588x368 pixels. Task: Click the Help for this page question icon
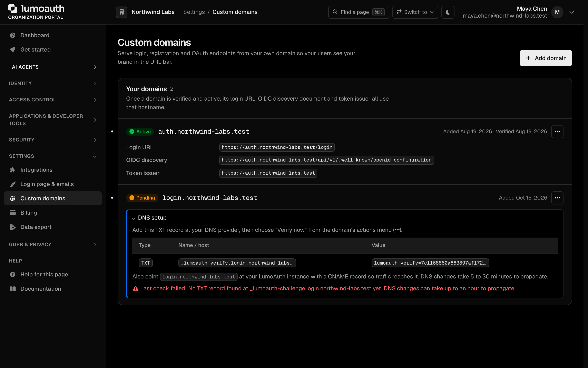(x=13, y=275)
